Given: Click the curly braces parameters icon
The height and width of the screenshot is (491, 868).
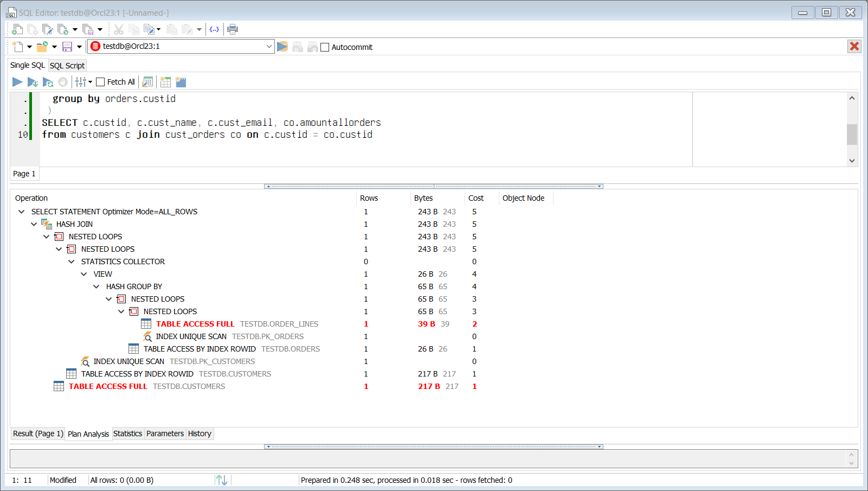Looking at the screenshot, I should pyautogui.click(x=215, y=29).
